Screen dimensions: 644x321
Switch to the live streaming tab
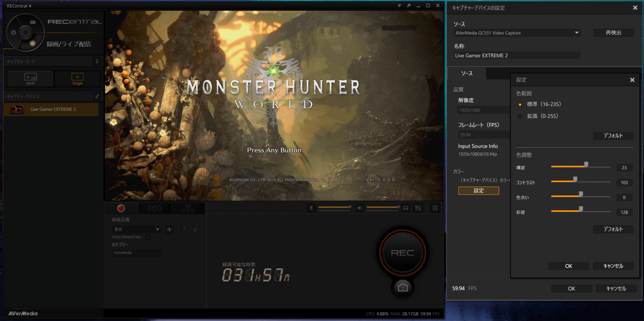pyautogui.click(x=155, y=208)
